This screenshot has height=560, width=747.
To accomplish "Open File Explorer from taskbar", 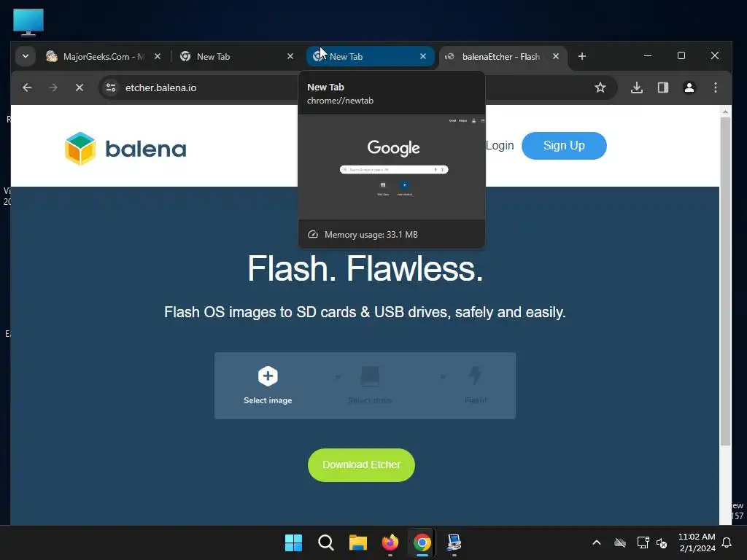I will (357, 542).
